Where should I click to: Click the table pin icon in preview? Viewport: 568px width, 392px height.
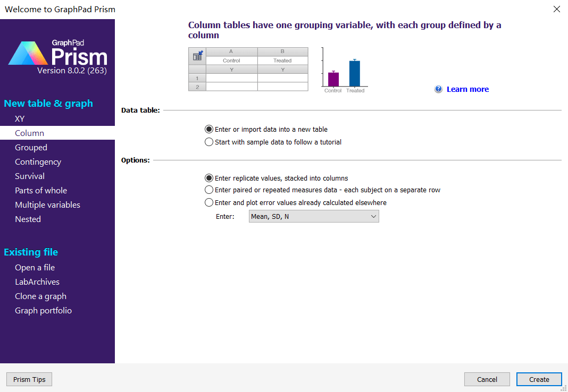(197, 56)
